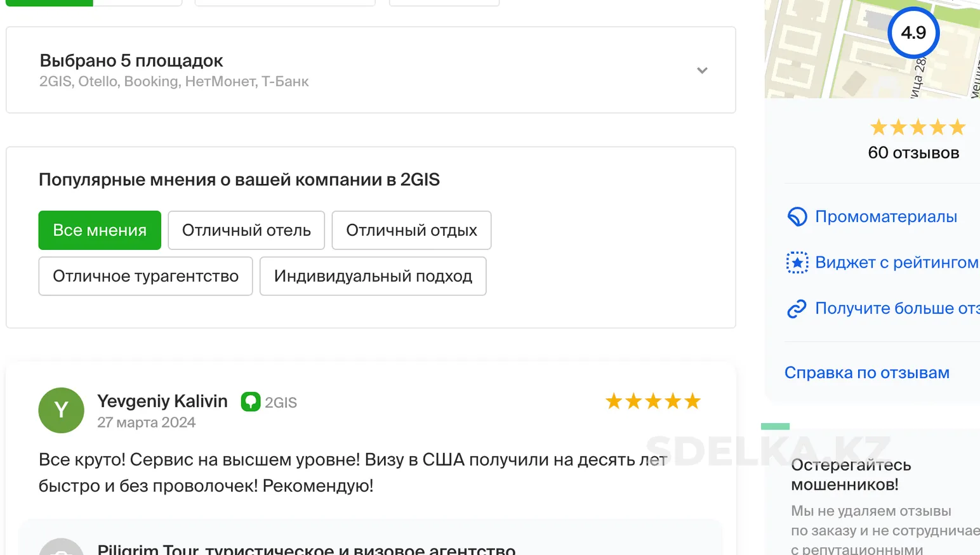The width and height of the screenshot is (980, 555).
Task: Open the '60 отзывов' count
Action: (x=913, y=153)
